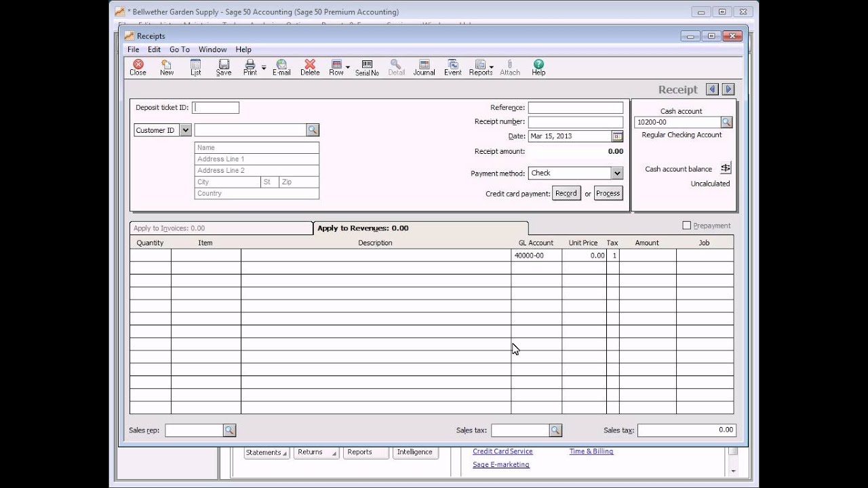
Task: Go to previous receipt arrow
Action: 712,89
